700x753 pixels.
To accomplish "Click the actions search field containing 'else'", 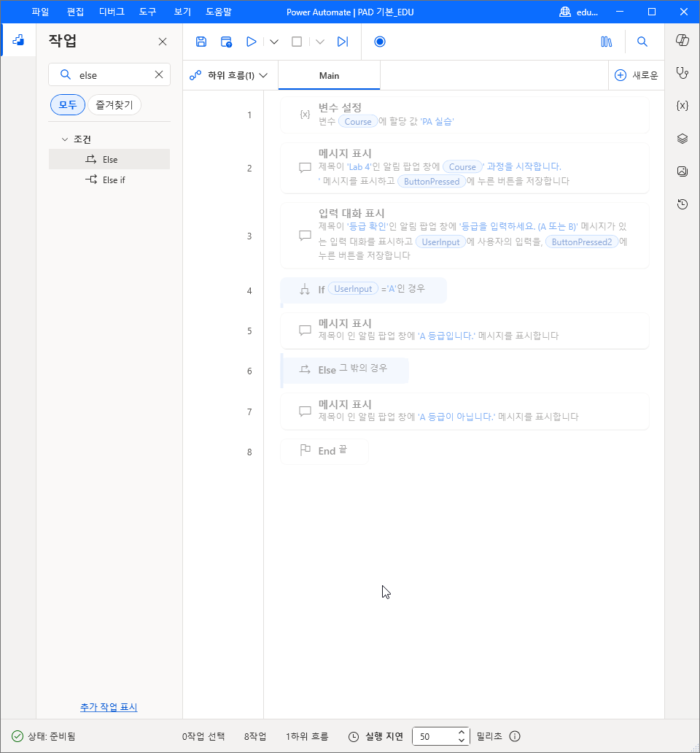I will pos(109,74).
